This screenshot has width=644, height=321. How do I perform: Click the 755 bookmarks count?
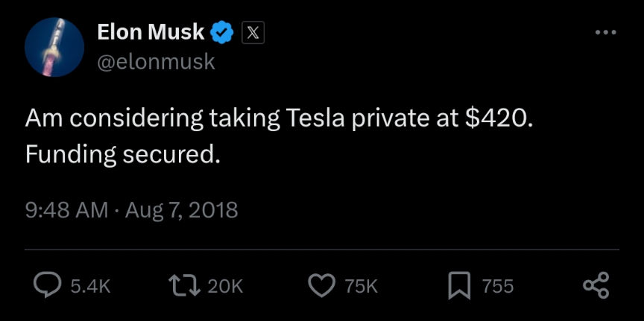496,287
